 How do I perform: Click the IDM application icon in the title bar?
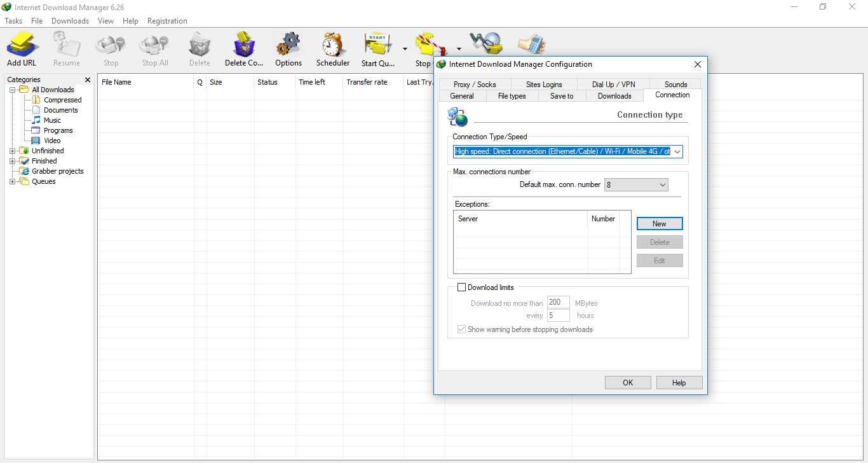tap(8, 7)
